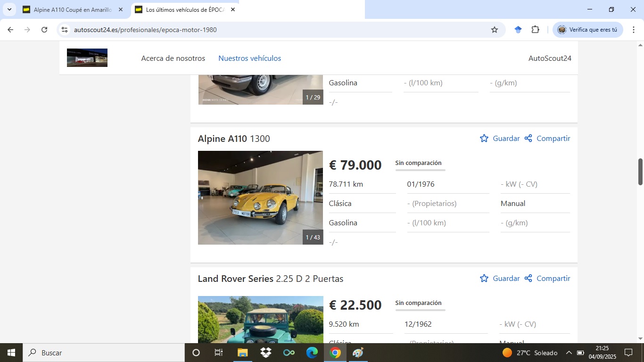Click Google Chrome taskbar icon
The image size is (644, 362).
pyautogui.click(x=335, y=353)
